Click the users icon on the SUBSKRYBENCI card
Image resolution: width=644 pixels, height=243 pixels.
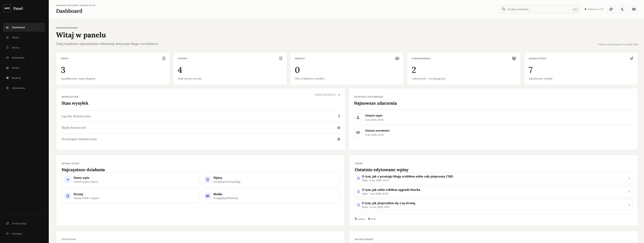(514, 59)
